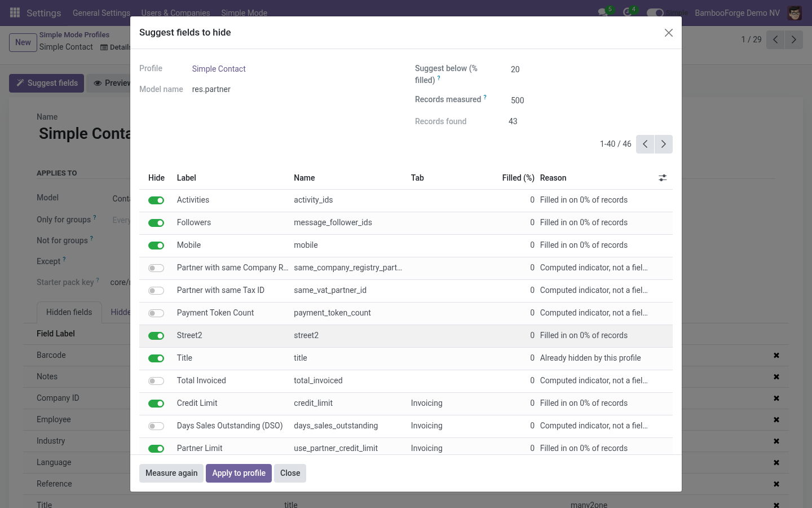Go to previous page of suggested fields
The height and width of the screenshot is (508, 812).
click(x=645, y=144)
